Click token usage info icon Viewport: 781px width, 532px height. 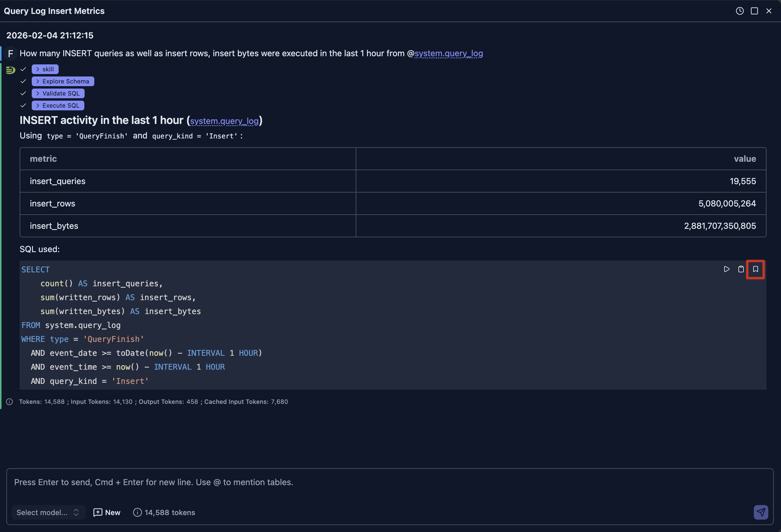[x=9, y=402]
